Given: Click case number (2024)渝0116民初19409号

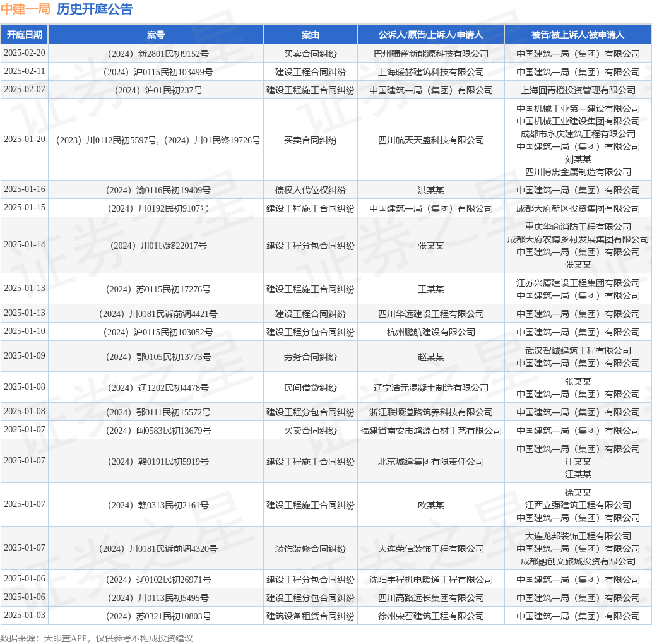Looking at the screenshot, I should coord(158,190).
